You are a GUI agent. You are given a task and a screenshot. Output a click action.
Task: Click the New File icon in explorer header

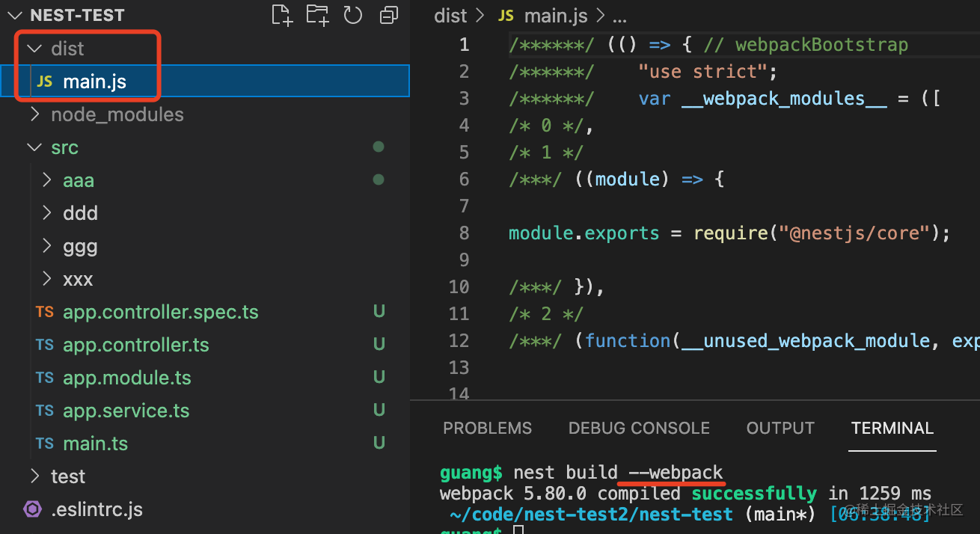click(282, 15)
